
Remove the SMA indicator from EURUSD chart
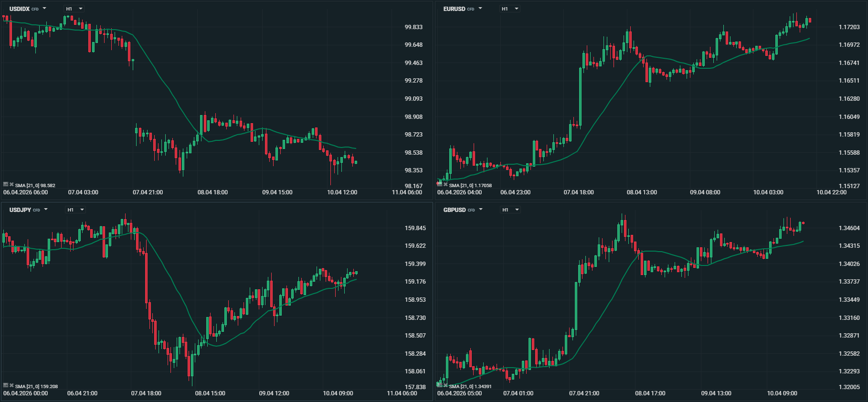(x=445, y=184)
